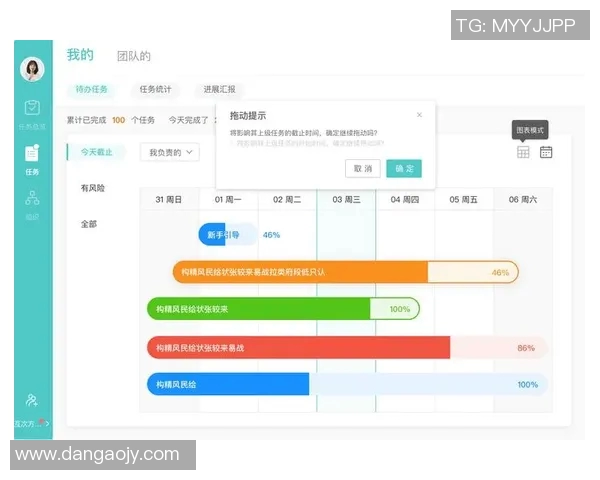The height and width of the screenshot is (480, 600).
Task: Click the 04 周四 column header
Action: pos(405,199)
